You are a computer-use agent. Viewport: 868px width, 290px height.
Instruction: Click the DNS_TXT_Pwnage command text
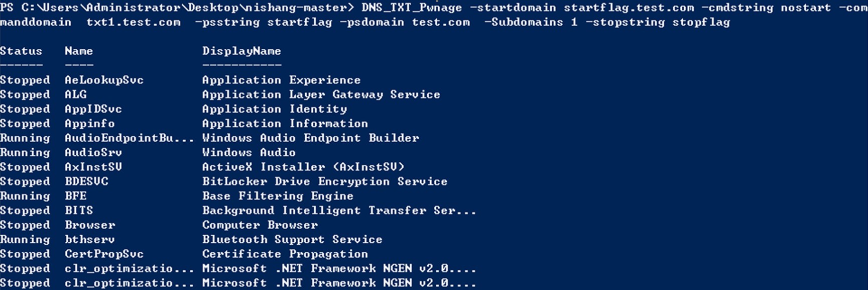411,8
